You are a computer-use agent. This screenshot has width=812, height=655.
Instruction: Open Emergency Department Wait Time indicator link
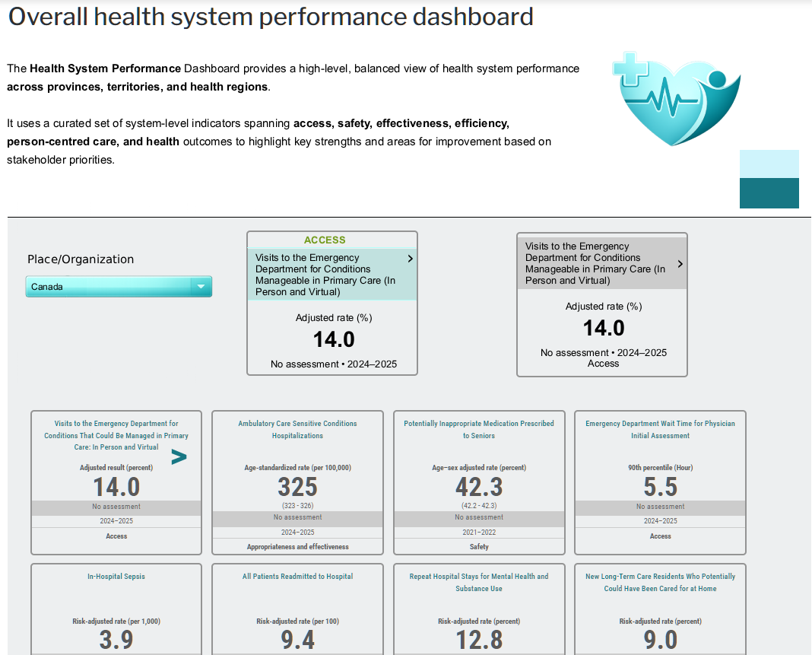pyautogui.click(x=660, y=430)
